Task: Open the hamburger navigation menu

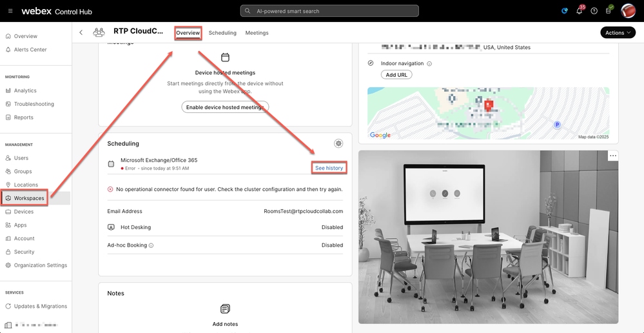Action: (10, 11)
